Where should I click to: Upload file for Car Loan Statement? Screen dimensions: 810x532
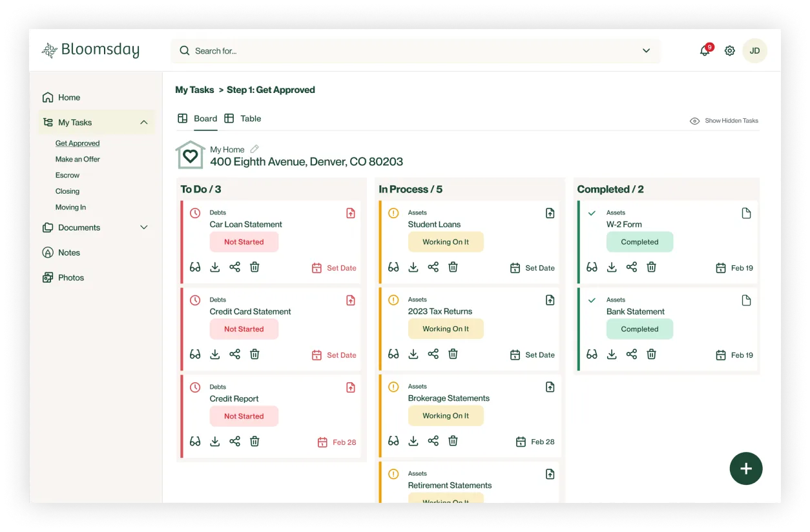click(351, 213)
